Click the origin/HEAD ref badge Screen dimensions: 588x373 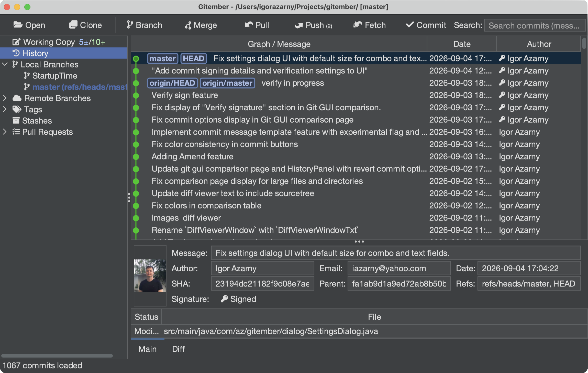point(172,83)
